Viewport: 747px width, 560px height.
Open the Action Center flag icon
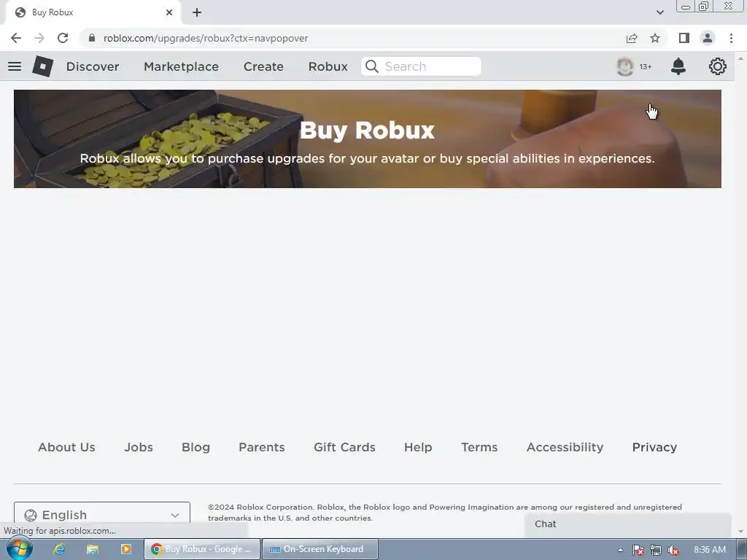click(x=638, y=550)
